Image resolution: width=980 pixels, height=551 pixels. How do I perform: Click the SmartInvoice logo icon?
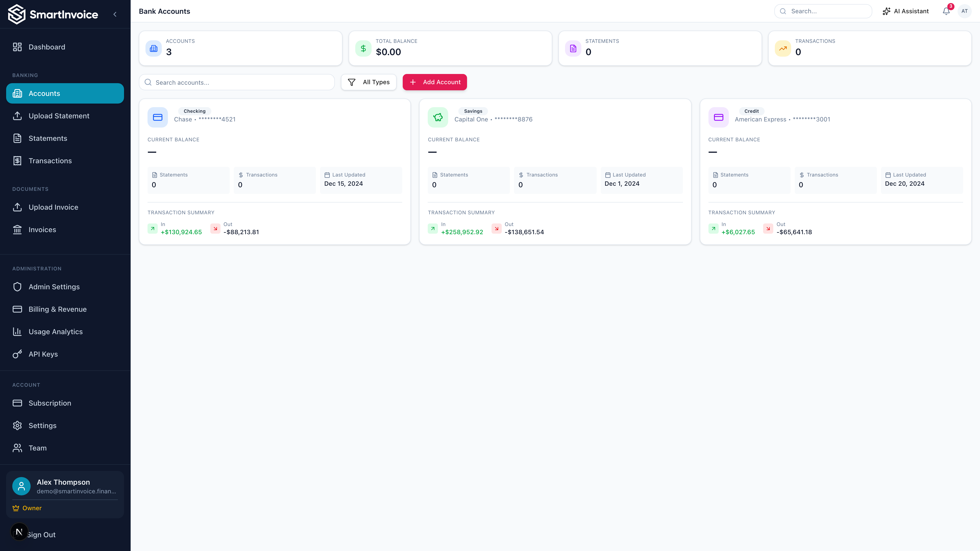(x=17, y=15)
